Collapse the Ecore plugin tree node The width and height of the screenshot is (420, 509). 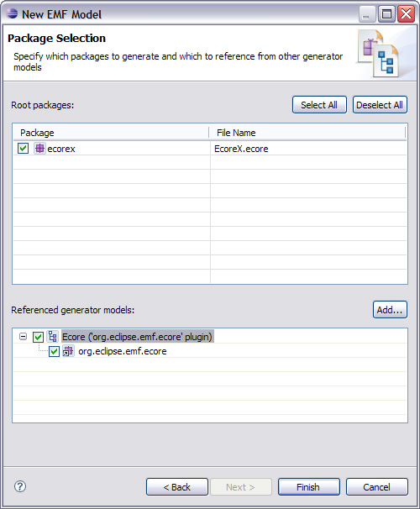23,336
